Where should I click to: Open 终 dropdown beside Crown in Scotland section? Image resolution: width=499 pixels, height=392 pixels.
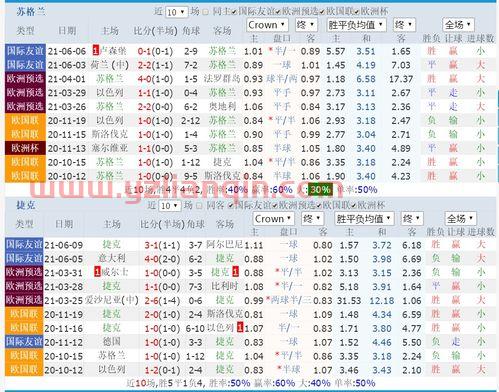(306, 25)
